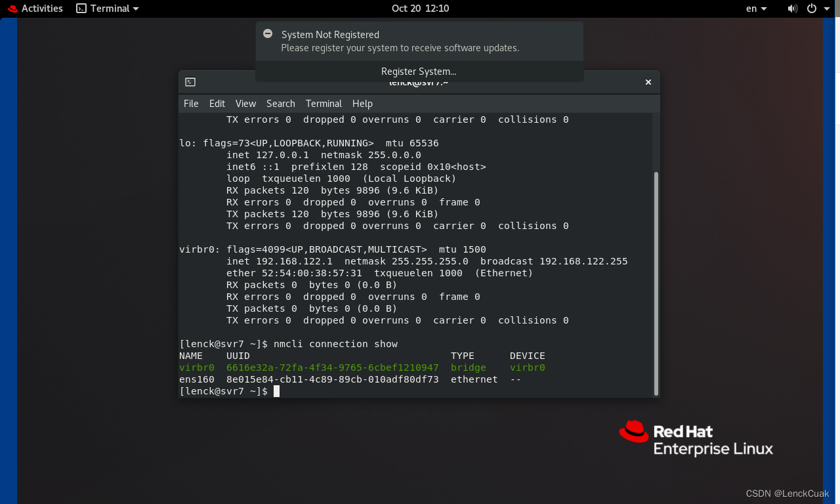The width and height of the screenshot is (840, 504).
Task: Click the Terminal icon in the top panel
Action: (x=81, y=9)
